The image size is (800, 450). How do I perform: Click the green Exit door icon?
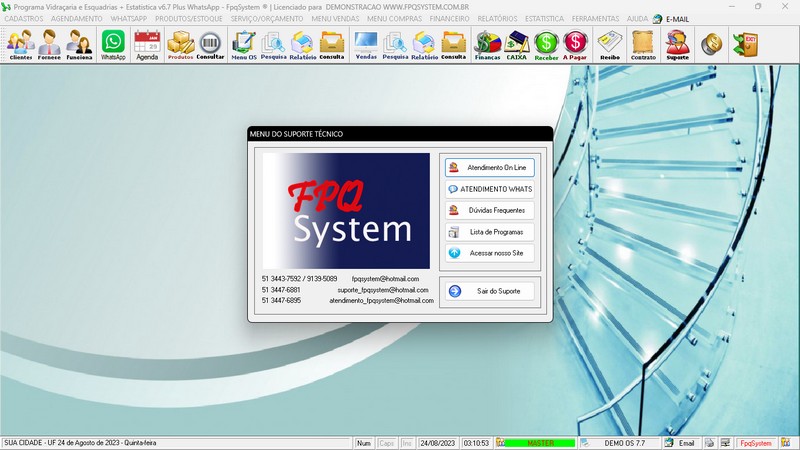(745, 45)
